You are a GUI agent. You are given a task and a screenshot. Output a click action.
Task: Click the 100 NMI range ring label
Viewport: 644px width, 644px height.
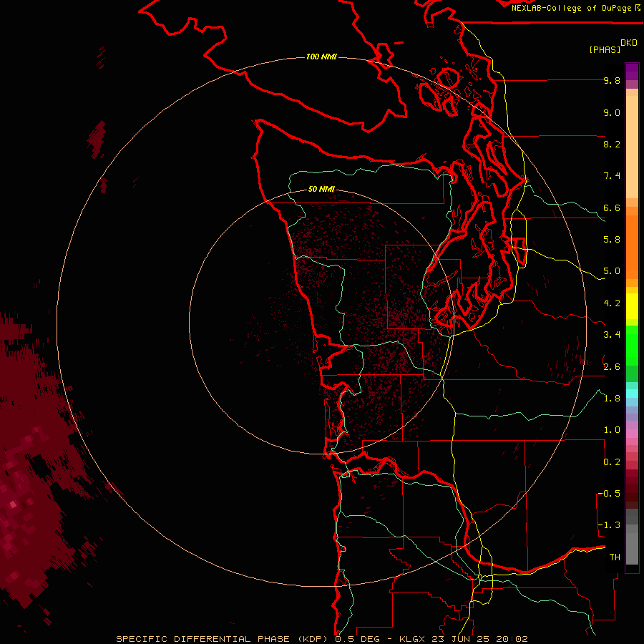point(321,57)
